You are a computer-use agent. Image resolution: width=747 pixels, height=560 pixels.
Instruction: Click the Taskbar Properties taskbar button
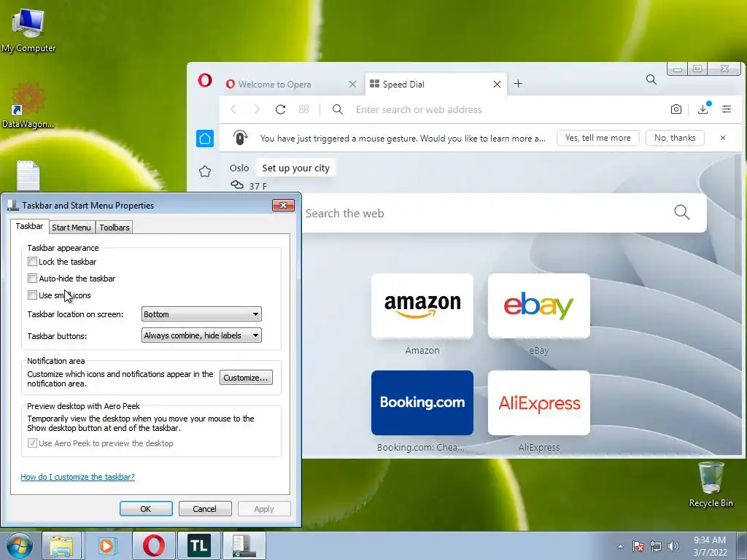pos(244,545)
